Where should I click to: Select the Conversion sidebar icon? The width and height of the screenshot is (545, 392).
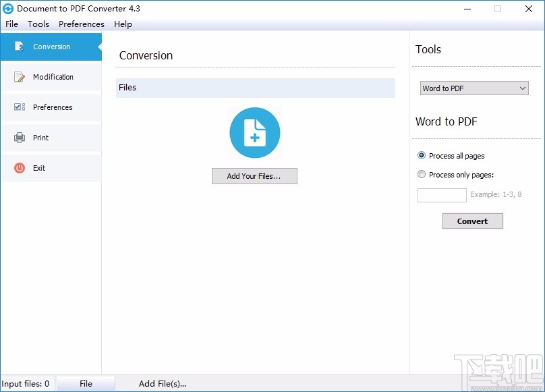pos(18,47)
